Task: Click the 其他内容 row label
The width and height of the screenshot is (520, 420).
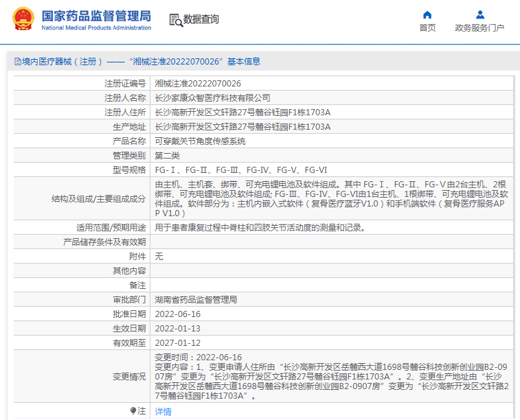Action: [129, 271]
